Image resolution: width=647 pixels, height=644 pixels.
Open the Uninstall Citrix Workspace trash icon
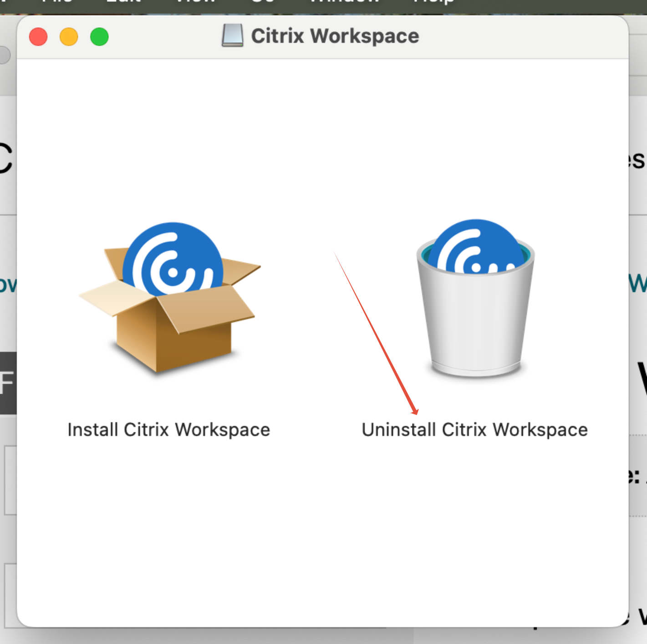[475, 299]
